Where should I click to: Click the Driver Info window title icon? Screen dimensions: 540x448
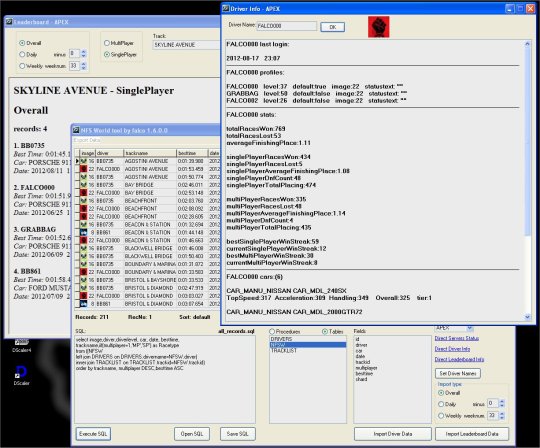click(226, 8)
